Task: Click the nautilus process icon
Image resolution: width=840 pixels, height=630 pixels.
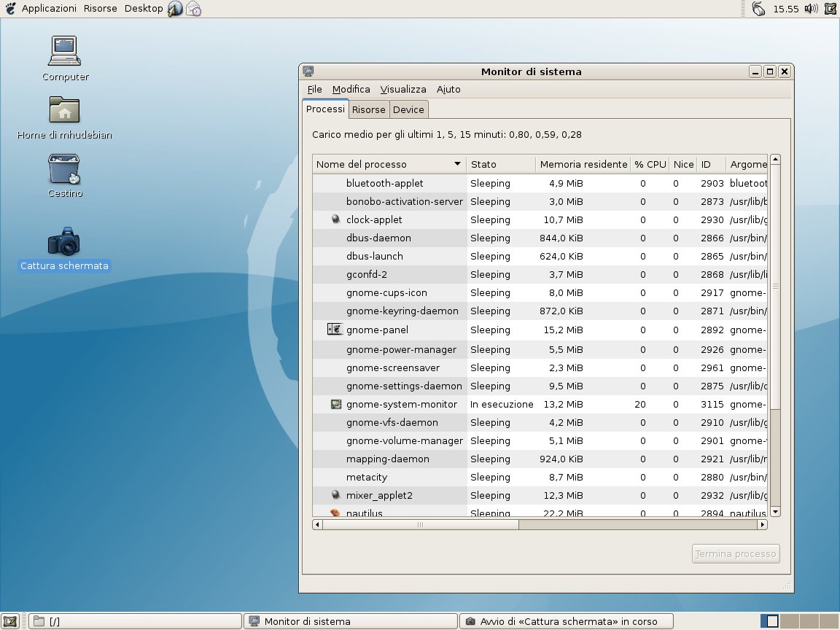Action: [x=335, y=513]
